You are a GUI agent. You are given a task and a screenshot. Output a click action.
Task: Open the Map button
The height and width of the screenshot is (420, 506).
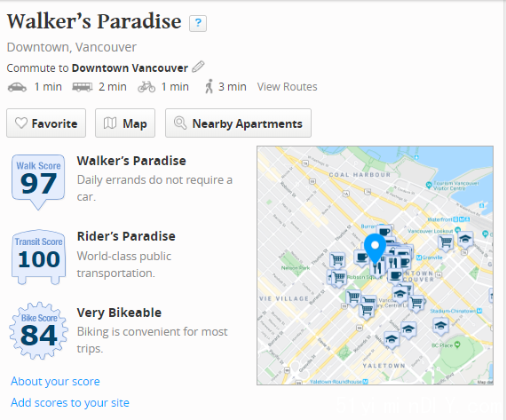pyautogui.click(x=125, y=123)
